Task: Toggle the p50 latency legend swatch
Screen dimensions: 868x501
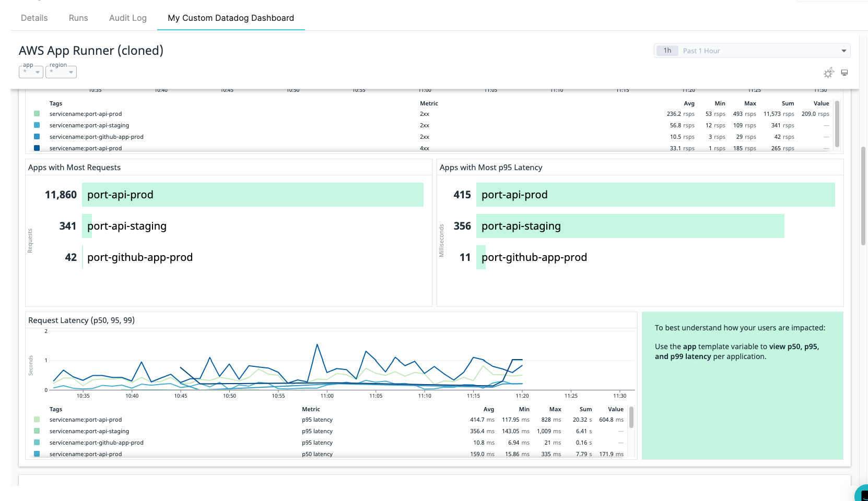Action: [37, 454]
